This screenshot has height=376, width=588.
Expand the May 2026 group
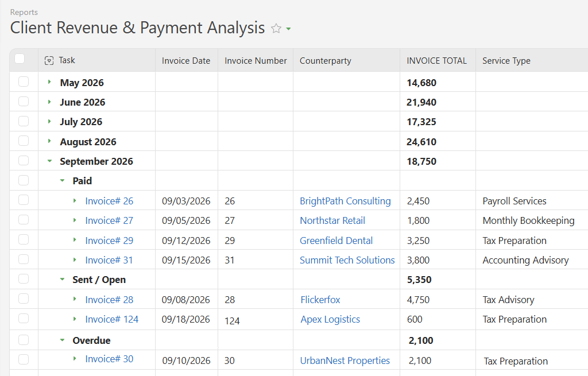(x=49, y=82)
